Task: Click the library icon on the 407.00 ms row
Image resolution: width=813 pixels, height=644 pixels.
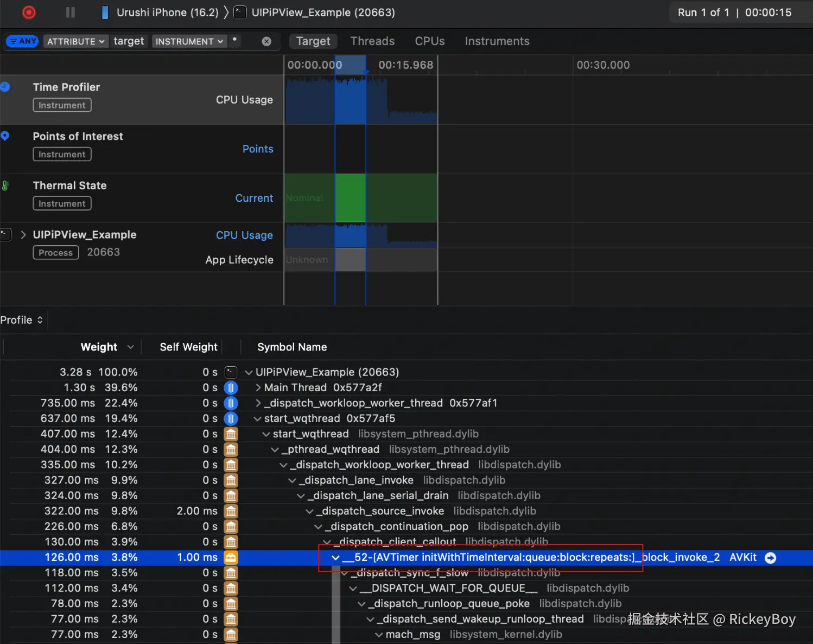Action: [231, 434]
